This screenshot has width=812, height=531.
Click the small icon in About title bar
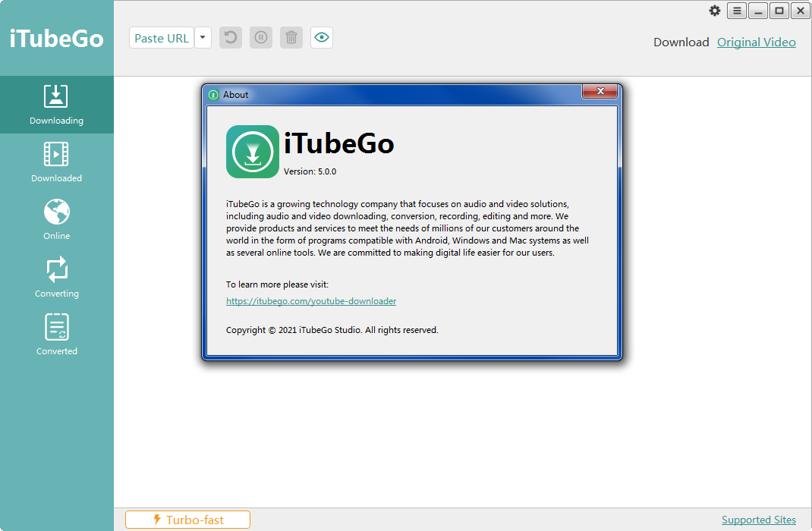[x=213, y=95]
